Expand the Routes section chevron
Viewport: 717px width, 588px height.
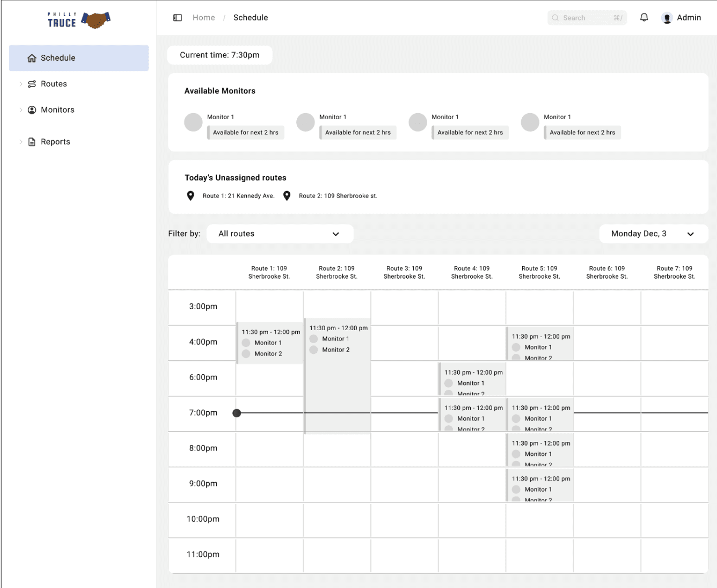[x=21, y=84]
